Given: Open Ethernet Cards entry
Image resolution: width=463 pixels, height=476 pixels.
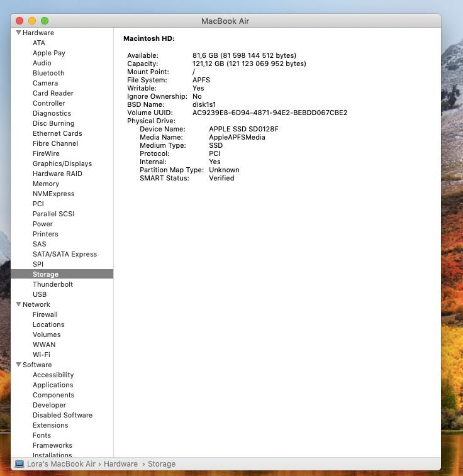Looking at the screenshot, I should point(57,133).
